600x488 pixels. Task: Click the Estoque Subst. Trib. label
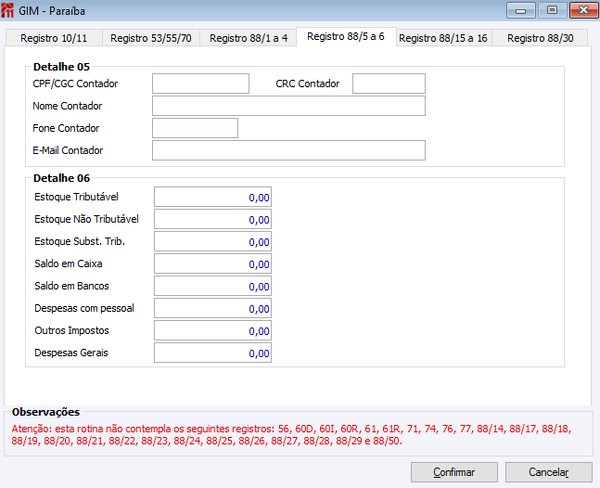click(x=80, y=241)
